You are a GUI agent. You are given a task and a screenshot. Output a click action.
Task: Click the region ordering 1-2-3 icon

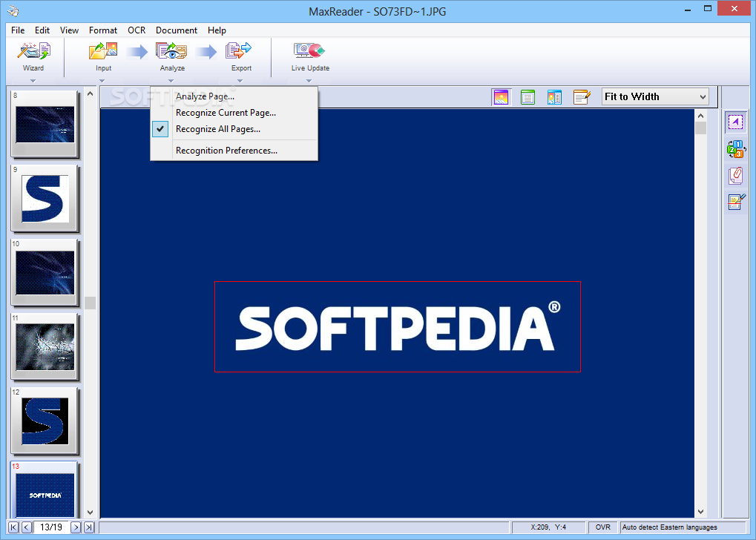(736, 149)
